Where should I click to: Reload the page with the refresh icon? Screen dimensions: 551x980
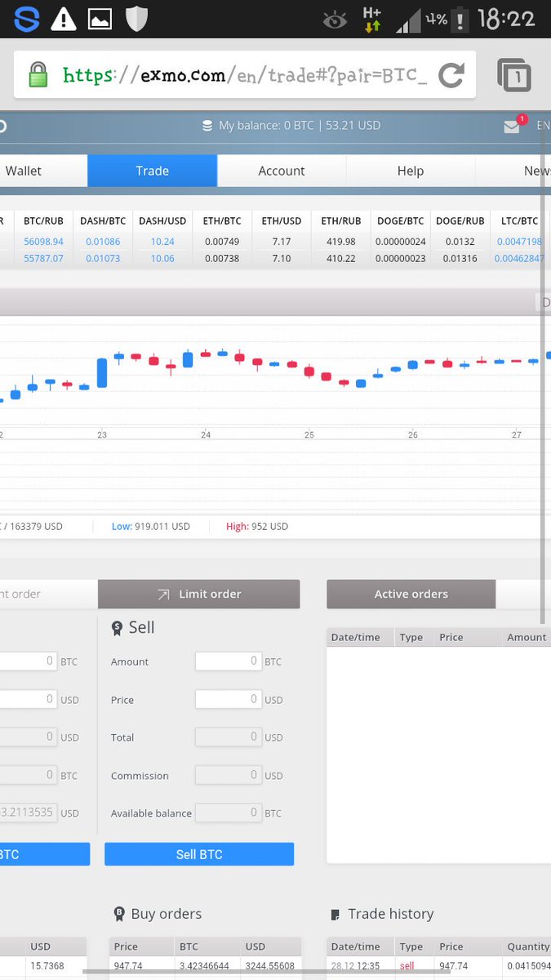click(451, 75)
